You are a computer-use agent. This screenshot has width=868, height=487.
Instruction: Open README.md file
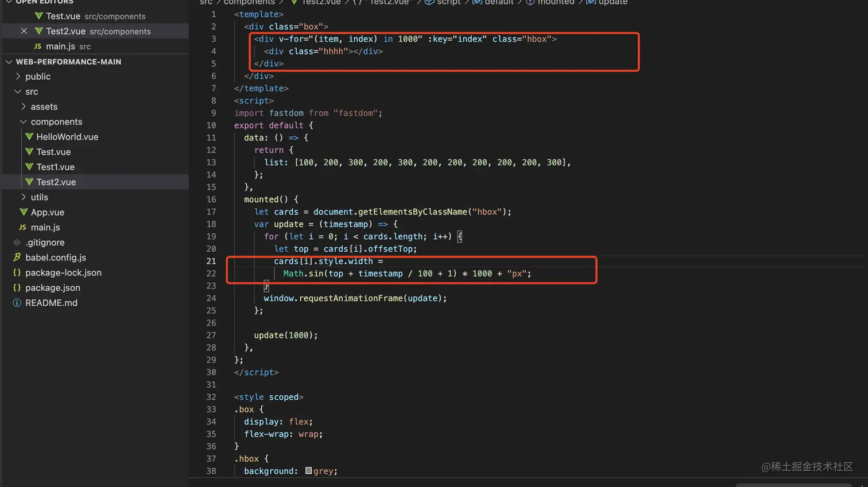51,302
